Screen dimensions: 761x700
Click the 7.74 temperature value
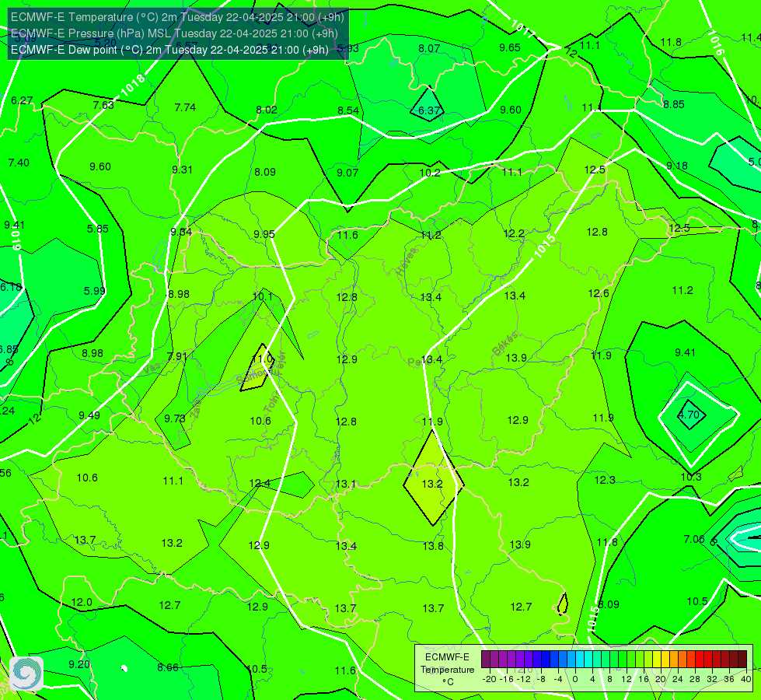pyautogui.click(x=185, y=107)
